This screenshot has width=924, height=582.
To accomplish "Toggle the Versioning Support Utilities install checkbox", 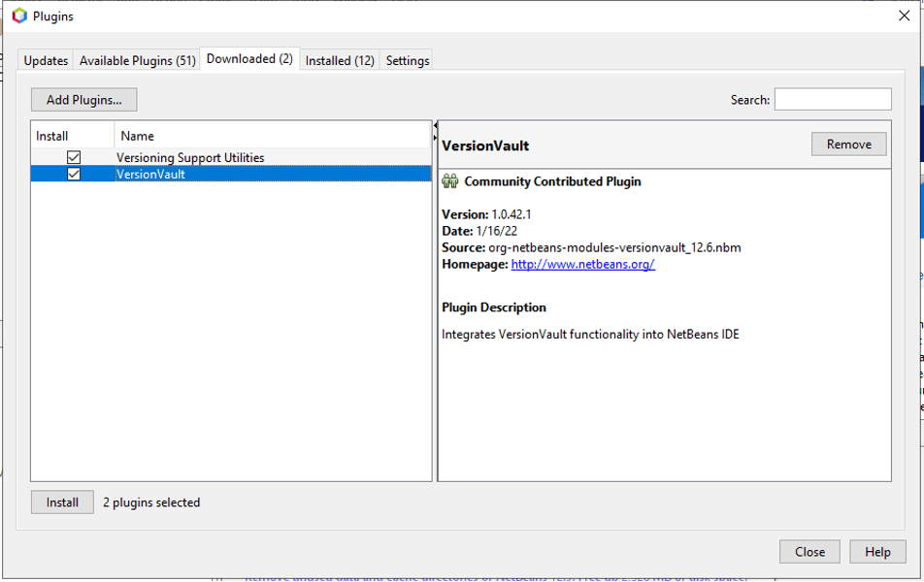I will pyautogui.click(x=74, y=157).
